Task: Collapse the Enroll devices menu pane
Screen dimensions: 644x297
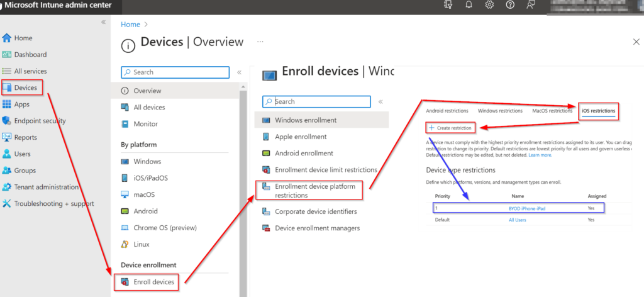Action: tap(380, 101)
